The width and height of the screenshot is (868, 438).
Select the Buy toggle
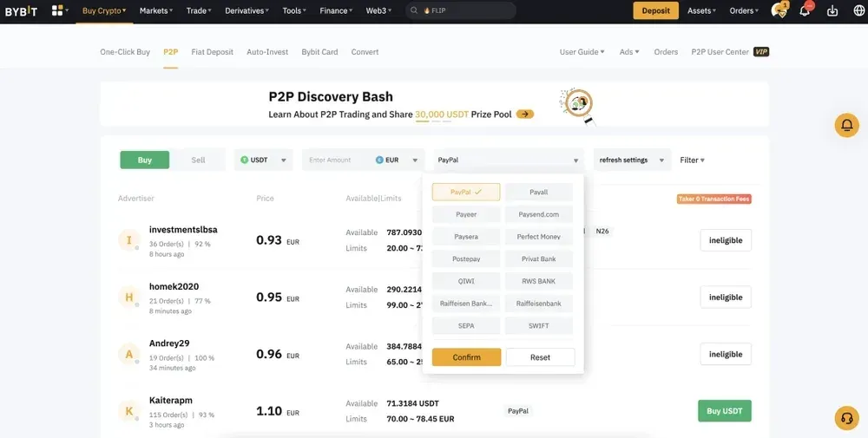pos(144,160)
